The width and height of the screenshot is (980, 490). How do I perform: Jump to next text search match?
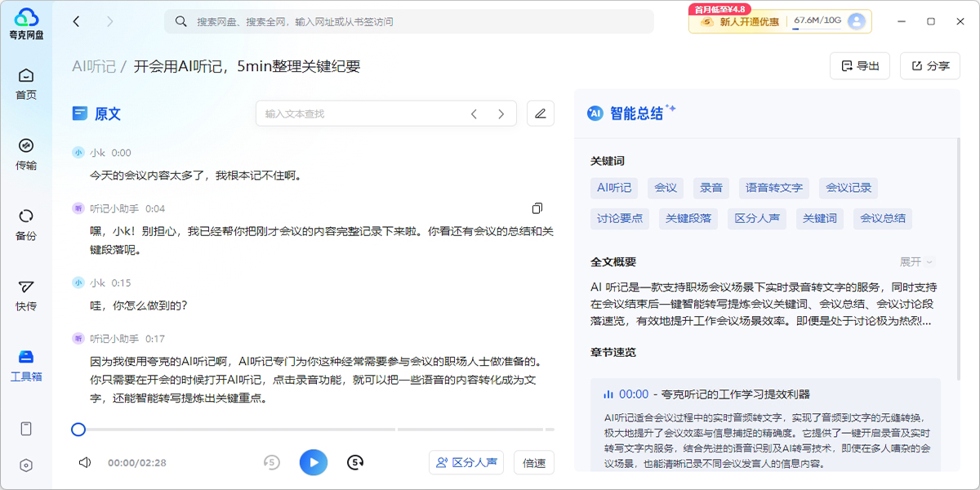tap(501, 114)
